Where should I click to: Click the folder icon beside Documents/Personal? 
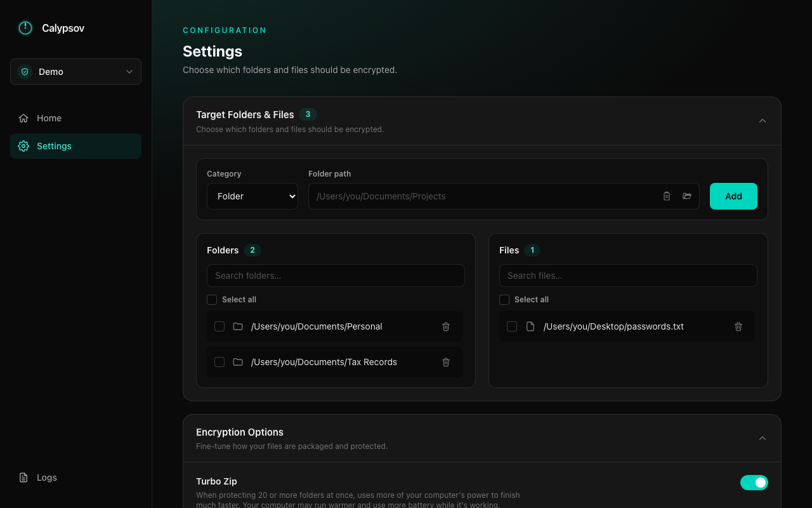[x=238, y=326]
